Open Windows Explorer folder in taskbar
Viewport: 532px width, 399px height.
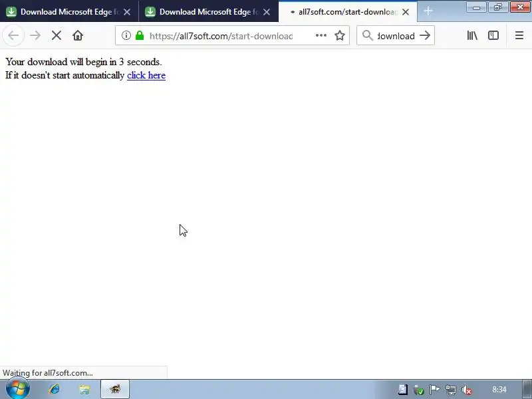84,390
